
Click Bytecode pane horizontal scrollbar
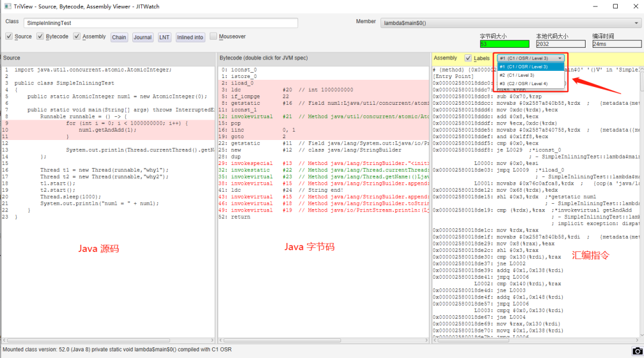coord(282,340)
